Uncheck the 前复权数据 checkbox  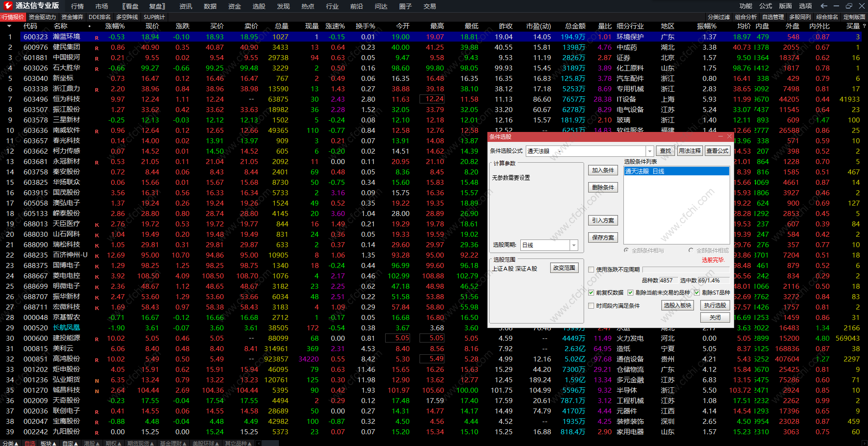click(591, 292)
